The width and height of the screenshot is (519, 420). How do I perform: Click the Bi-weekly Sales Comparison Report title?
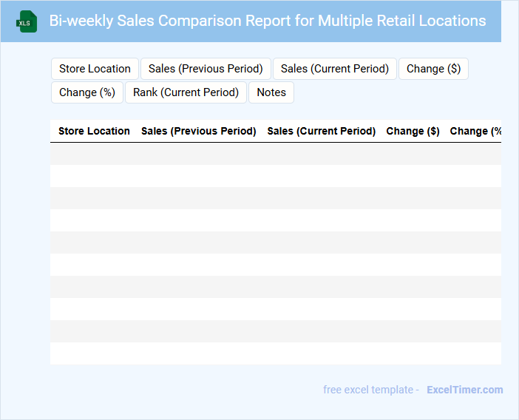pyautogui.click(x=268, y=21)
